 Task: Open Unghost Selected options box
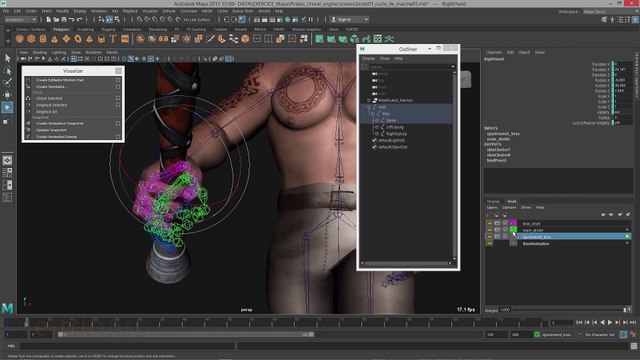point(118,105)
